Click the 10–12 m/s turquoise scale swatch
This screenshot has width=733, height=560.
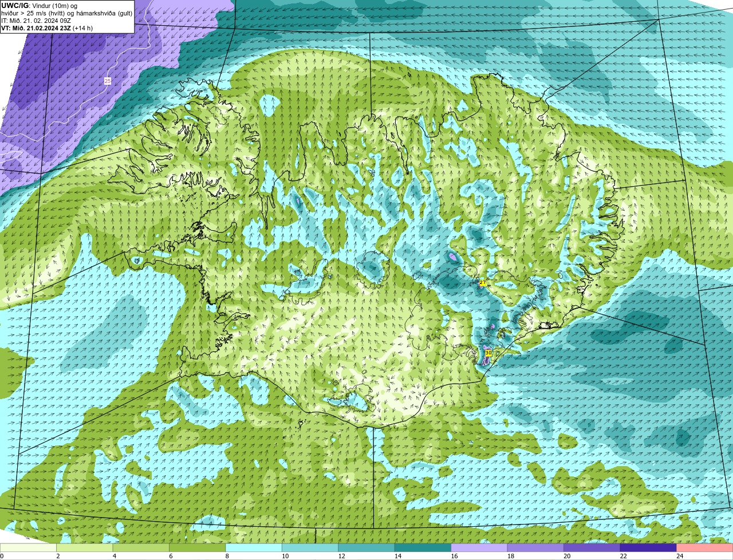(x=310, y=547)
